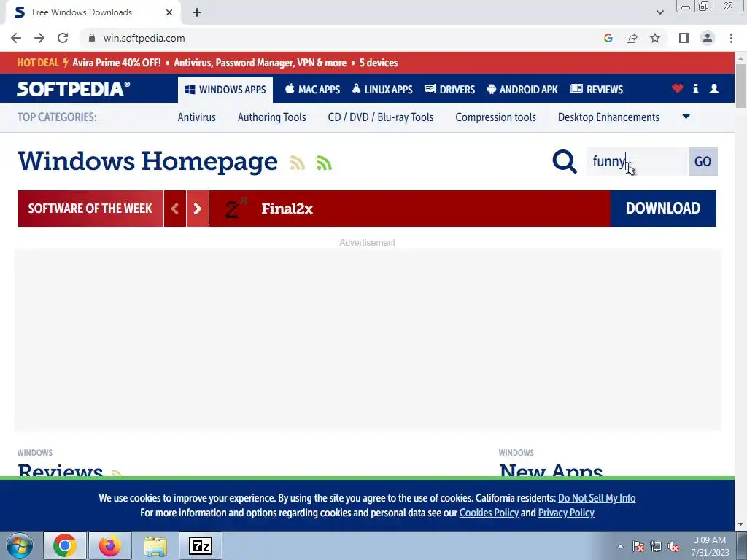747x560 pixels.
Task: Click the muted volume tray icon
Action: (x=673, y=546)
